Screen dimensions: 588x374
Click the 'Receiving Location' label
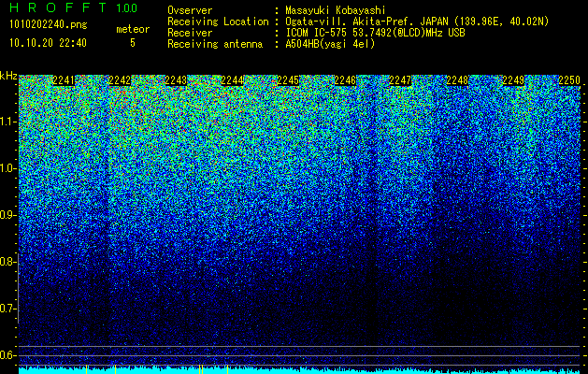[x=218, y=22]
